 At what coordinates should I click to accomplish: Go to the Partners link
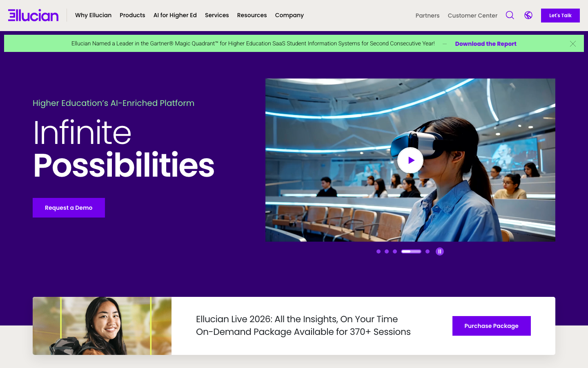[x=428, y=16]
